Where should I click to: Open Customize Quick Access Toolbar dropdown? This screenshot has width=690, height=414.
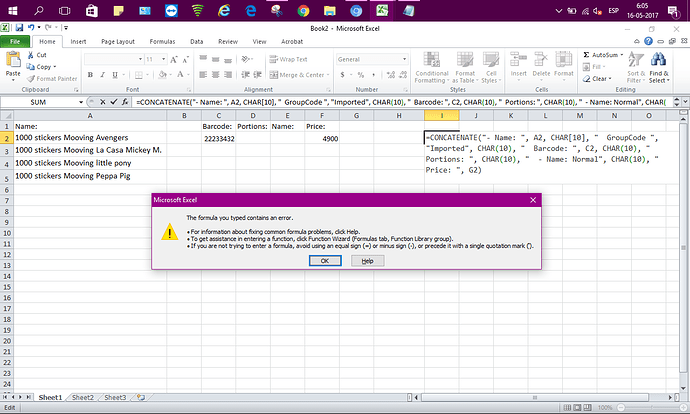(66, 28)
